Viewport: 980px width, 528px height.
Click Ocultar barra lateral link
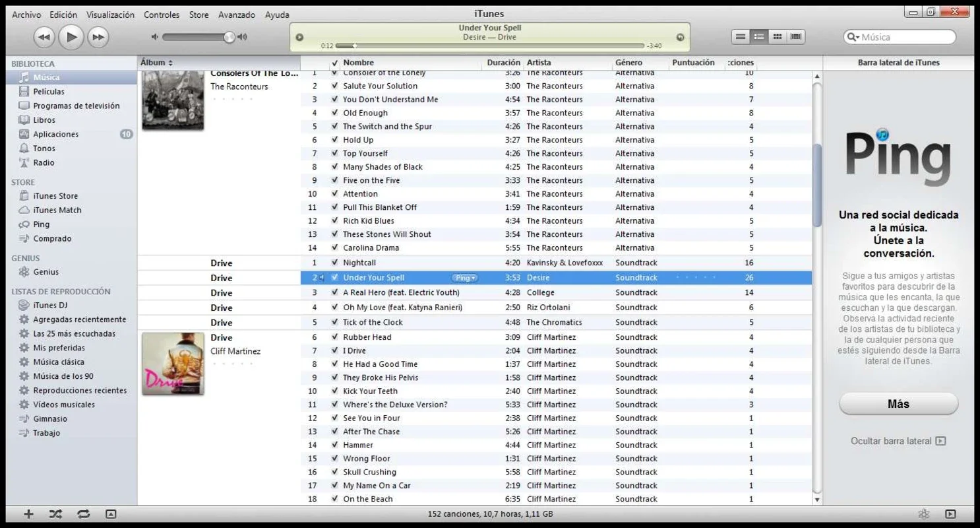tap(898, 441)
